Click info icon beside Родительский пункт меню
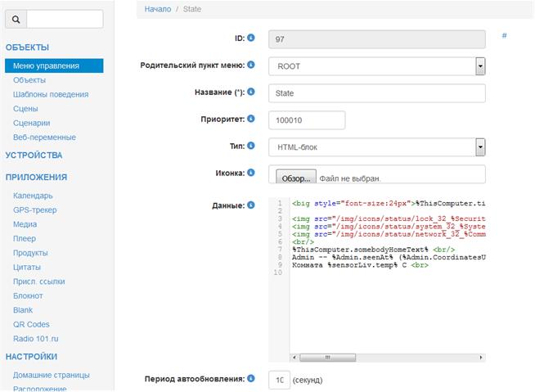This screenshot has height=392, width=535. click(250, 65)
